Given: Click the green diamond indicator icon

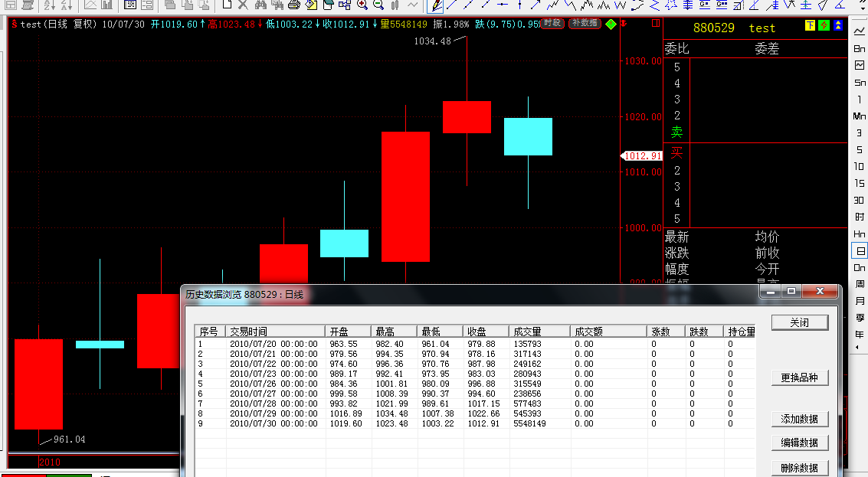Looking at the screenshot, I should (x=611, y=25).
